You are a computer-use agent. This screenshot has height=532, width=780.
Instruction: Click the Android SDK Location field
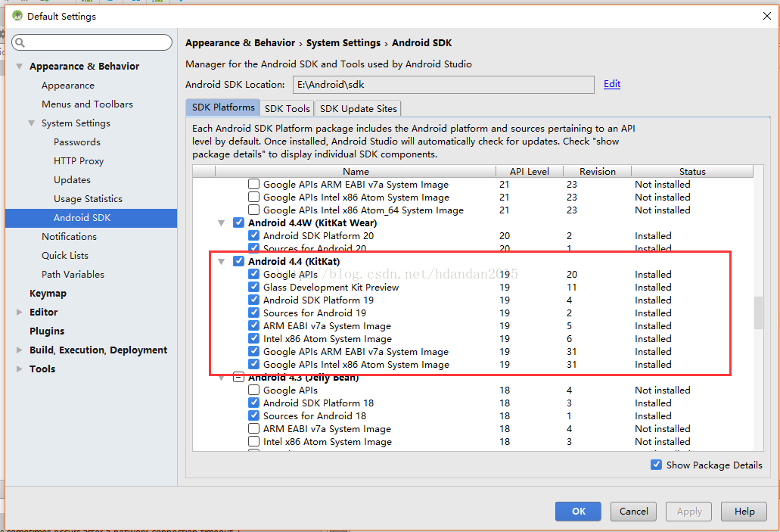tap(443, 85)
